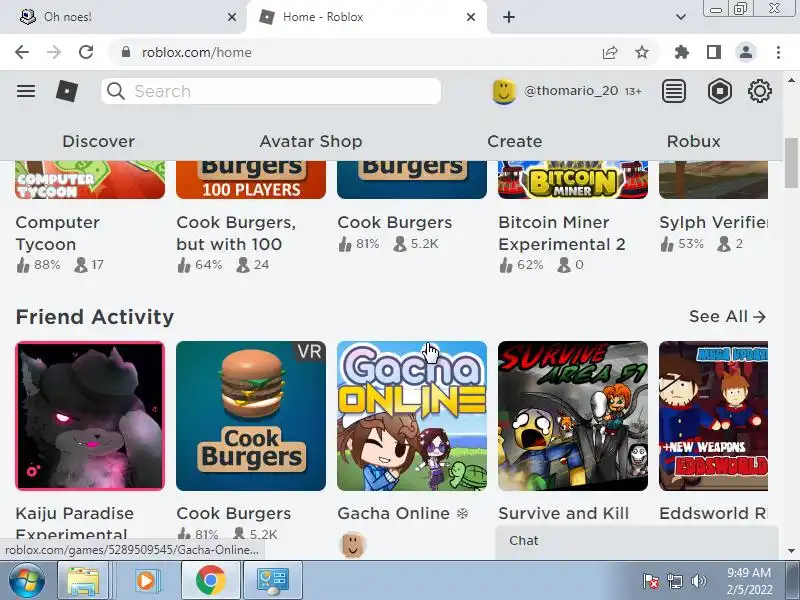This screenshot has height=600, width=800.
Task: Open the Survive and Kill game title
Action: click(x=564, y=513)
